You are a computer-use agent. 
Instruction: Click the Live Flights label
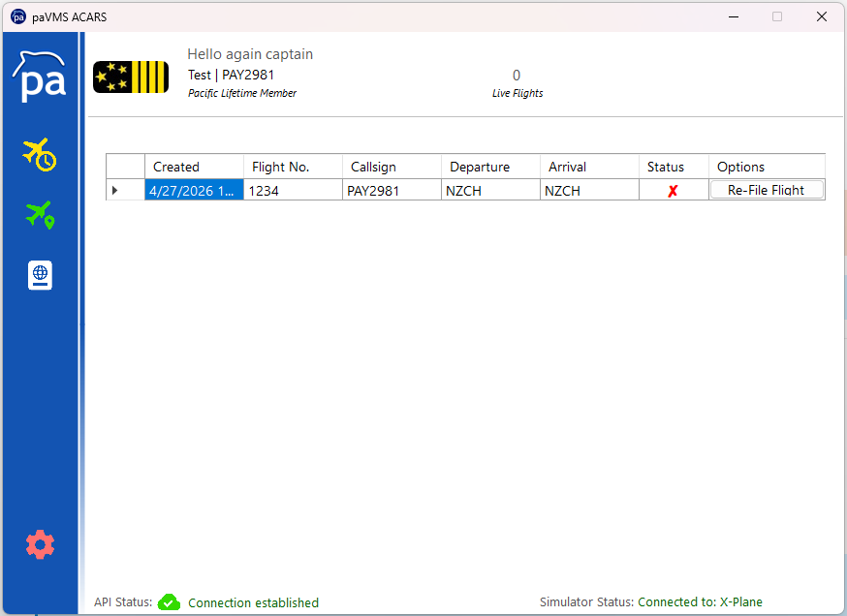(518, 93)
